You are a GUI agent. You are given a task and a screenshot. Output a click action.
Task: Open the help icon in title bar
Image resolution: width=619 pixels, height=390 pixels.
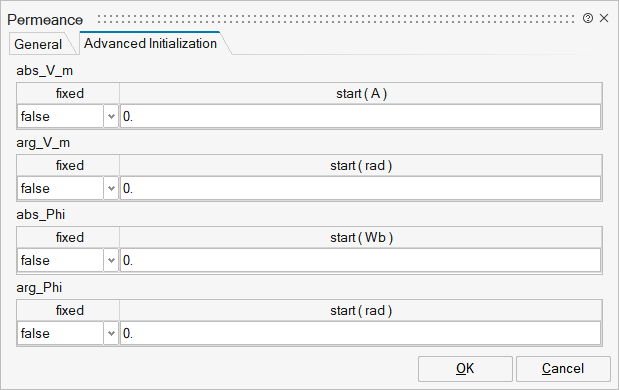point(587,18)
